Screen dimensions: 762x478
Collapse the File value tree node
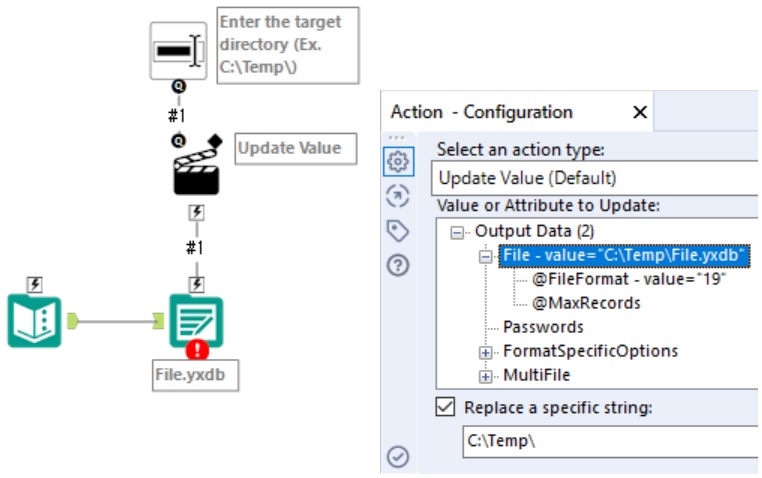485,256
